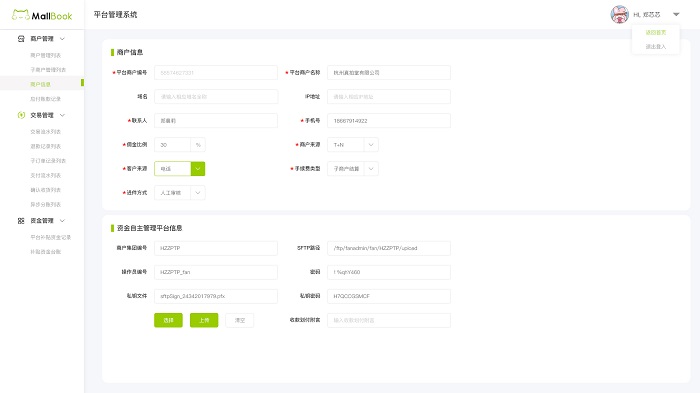Open the last item under 商户管理 group
This screenshot has height=393, width=700.
pos(46,99)
